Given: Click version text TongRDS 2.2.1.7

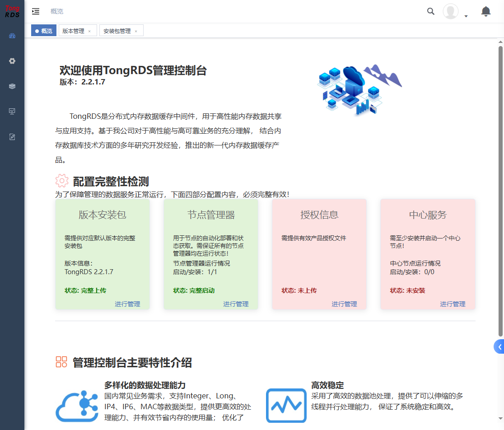Looking at the screenshot, I should [x=89, y=272].
